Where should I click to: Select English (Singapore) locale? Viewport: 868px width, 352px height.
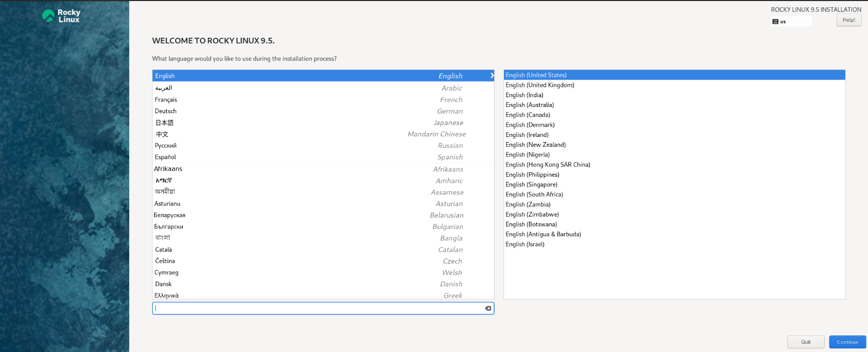(674, 185)
